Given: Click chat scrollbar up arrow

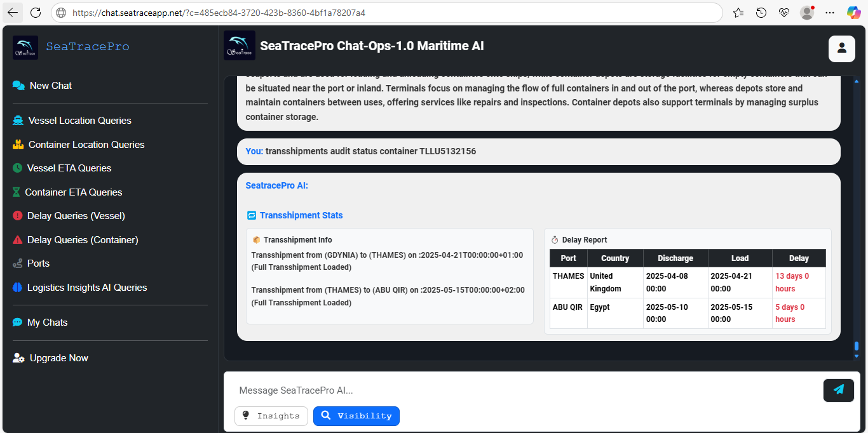Looking at the screenshot, I should pyautogui.click(x=857, y=81).
